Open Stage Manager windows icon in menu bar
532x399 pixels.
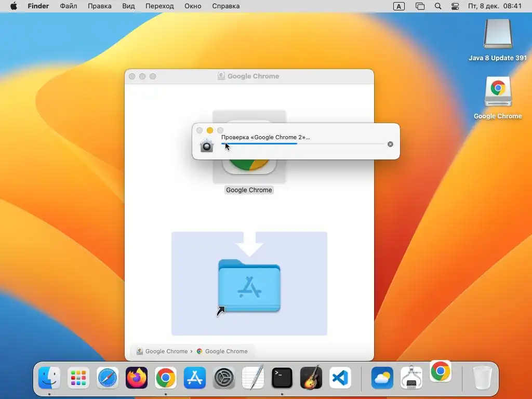point(420,6)
